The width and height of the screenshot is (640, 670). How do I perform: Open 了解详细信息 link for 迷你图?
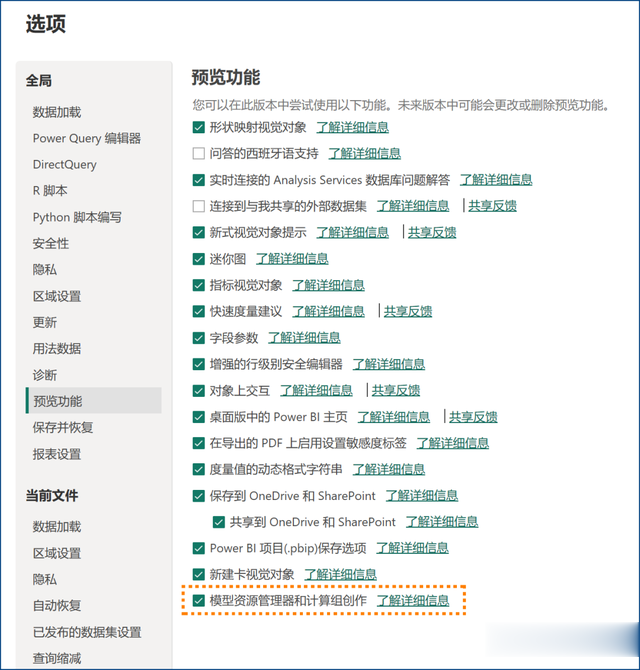click(x=292, y=259)
